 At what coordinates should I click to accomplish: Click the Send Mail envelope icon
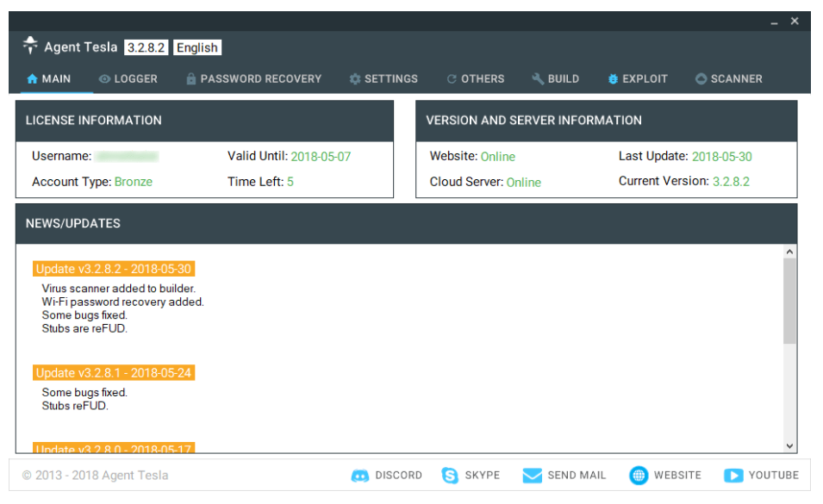click(533, 476)
